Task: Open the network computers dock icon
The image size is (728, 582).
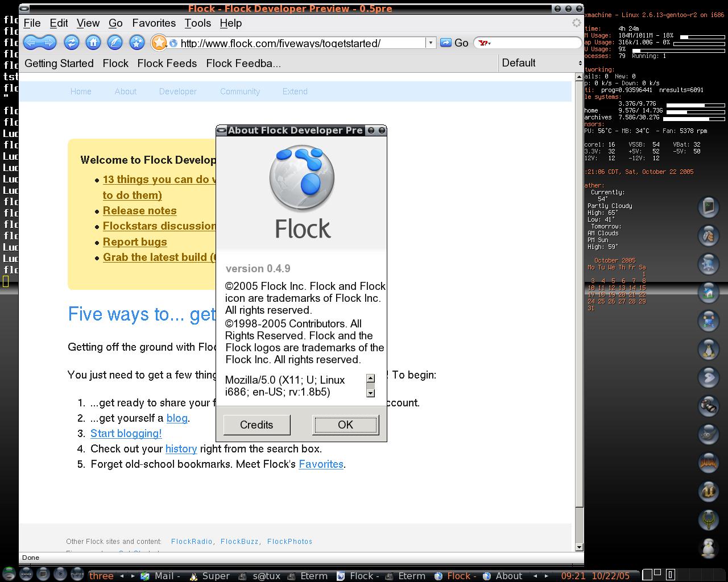Action: [x=709, y=321]
